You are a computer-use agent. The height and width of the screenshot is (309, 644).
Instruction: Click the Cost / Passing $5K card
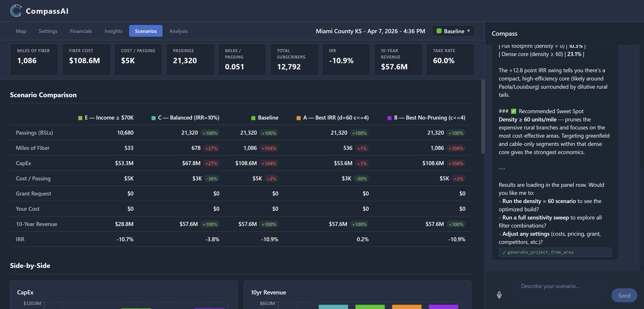138,60
